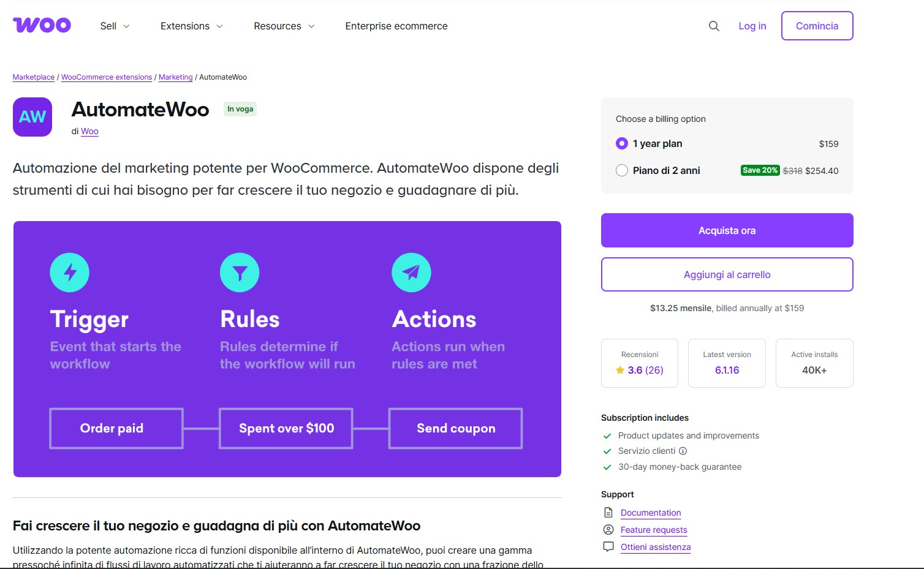
Task: Expand the Sell menu chevron
Action: [127, 26]
